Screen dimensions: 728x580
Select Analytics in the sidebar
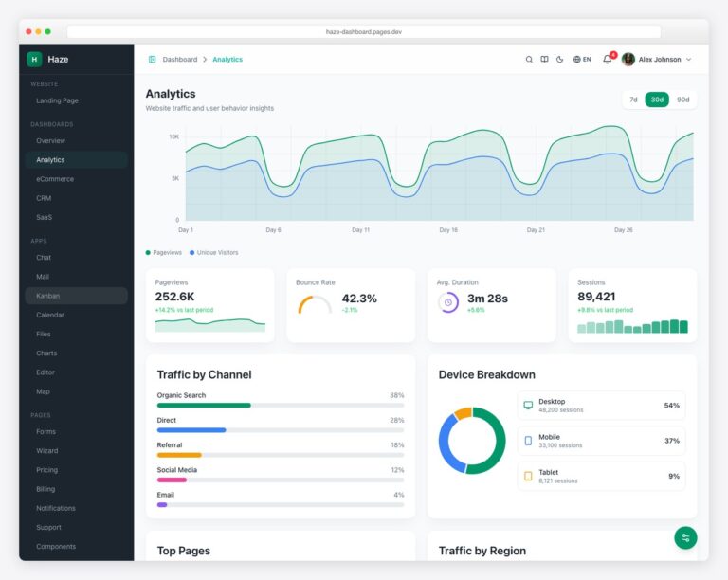point(76,160)
